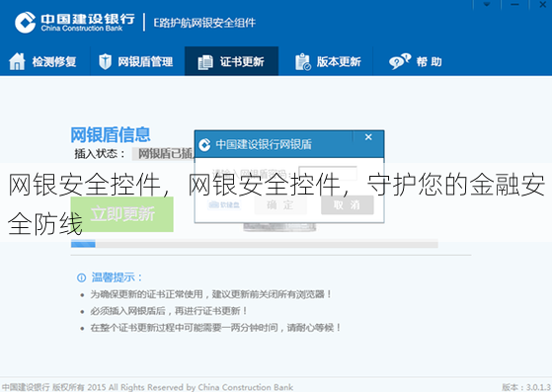Click the shield icon for 网银盾管理
This screenshot has height=392, width=552.
point(105,61)
